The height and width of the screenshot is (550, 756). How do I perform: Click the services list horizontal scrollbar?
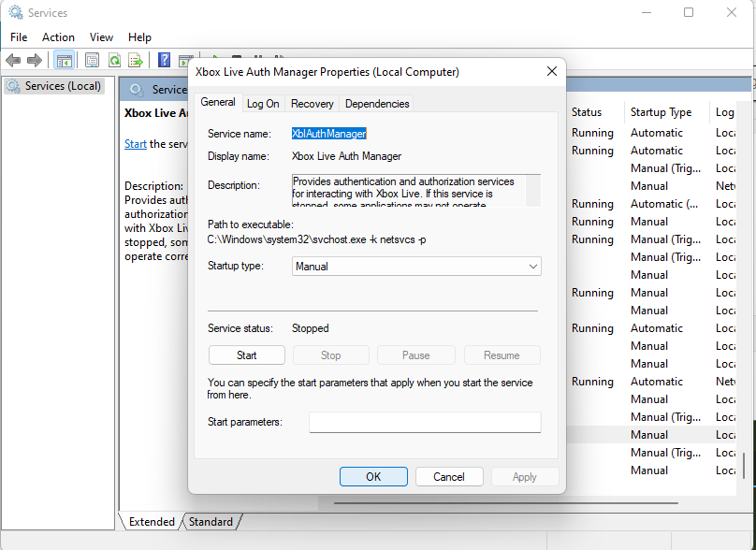[506, 502]
